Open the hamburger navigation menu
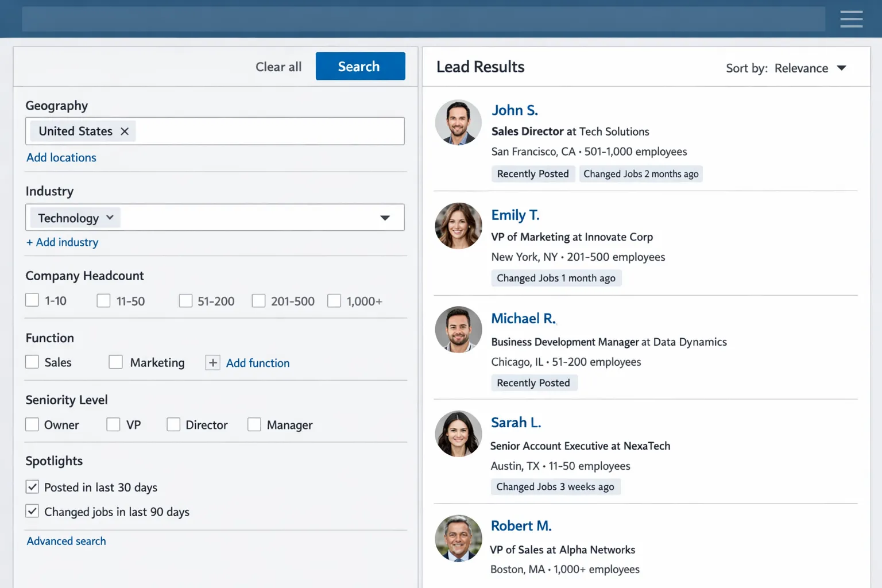The height and width of the screenshot is (588, 882). coord(852,19)
